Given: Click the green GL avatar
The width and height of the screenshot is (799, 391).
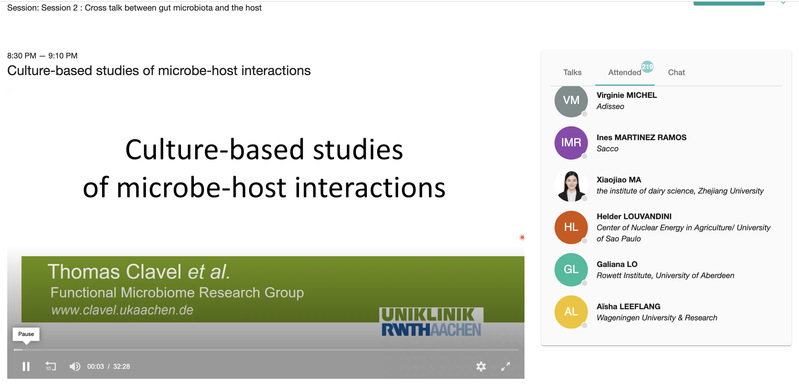Looking at the screenshot, I should [571, 270].
